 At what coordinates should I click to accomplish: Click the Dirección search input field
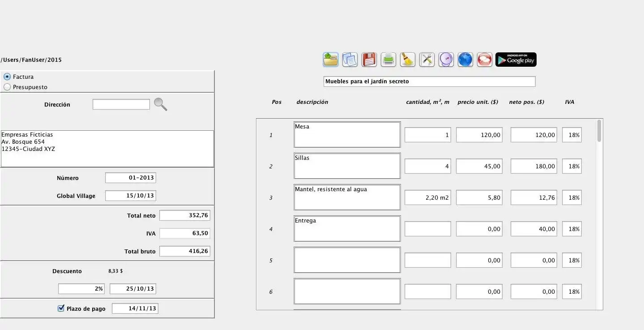pos(121,104)
